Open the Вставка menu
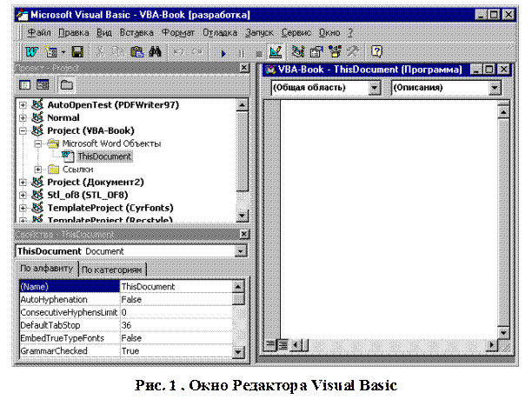 pos(136,32)
